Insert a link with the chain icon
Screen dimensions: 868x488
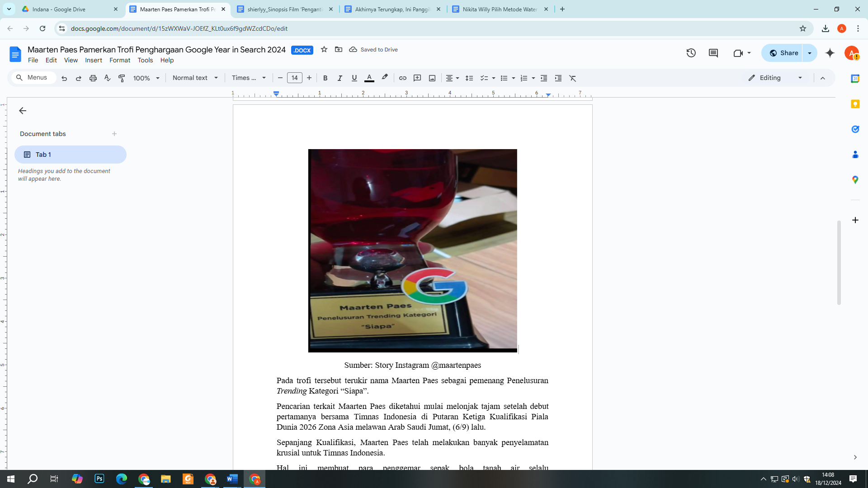(403, 78)
